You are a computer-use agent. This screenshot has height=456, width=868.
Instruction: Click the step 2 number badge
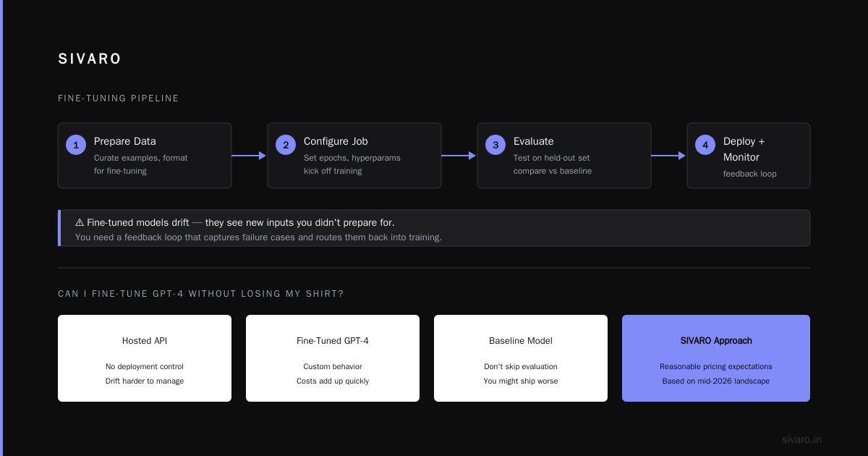[286, 145]
